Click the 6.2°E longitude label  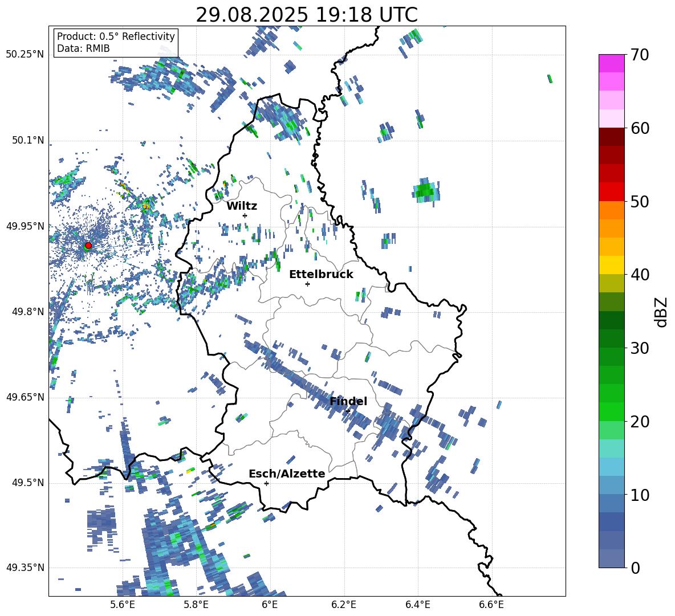[x=344, y=605]
